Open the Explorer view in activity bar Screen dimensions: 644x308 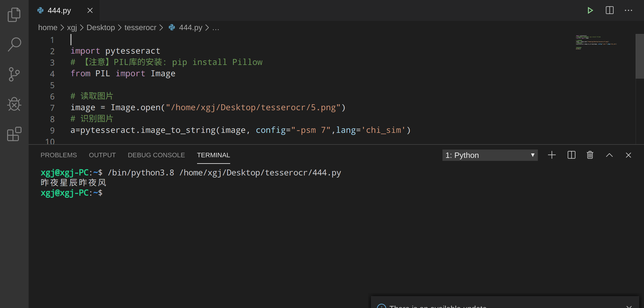coord(14,15)
